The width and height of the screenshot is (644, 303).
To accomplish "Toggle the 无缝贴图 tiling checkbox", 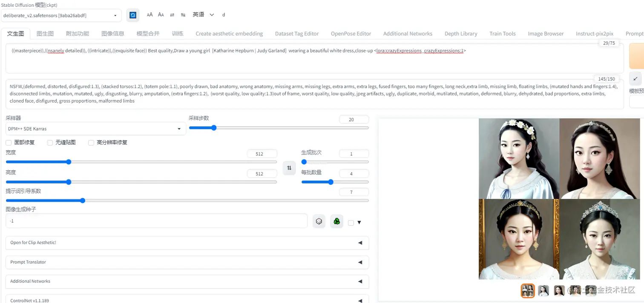I will click(50, 143).
